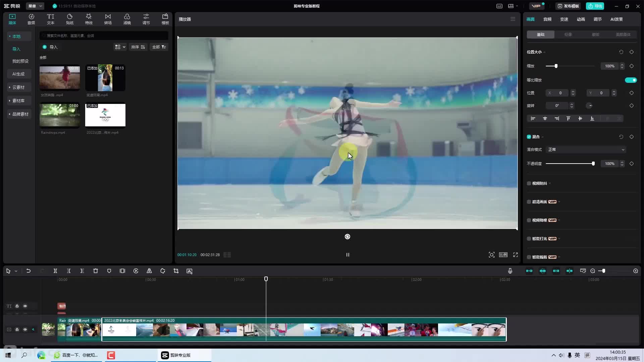The image size is (644, 362).
Task: Open the 排序 sort dropdown
Action: point(138,47)
